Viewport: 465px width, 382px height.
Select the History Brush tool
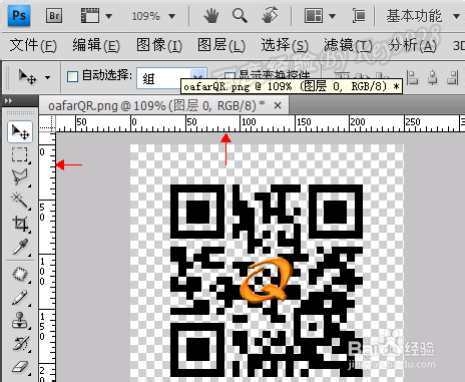[x=20, y=343]
